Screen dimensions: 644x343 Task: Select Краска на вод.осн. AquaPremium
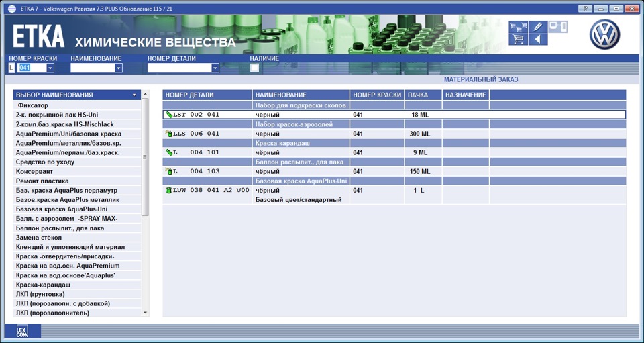[77, 266]
